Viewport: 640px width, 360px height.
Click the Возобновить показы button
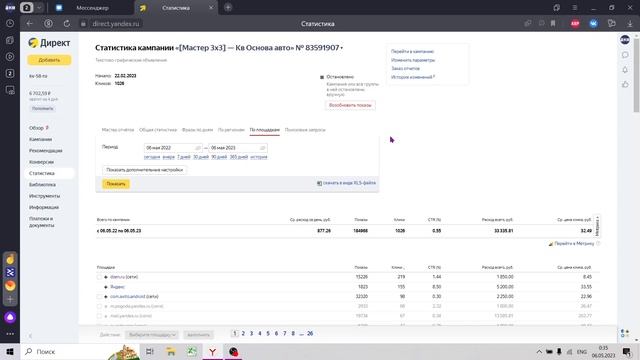(x=350, y=105)
